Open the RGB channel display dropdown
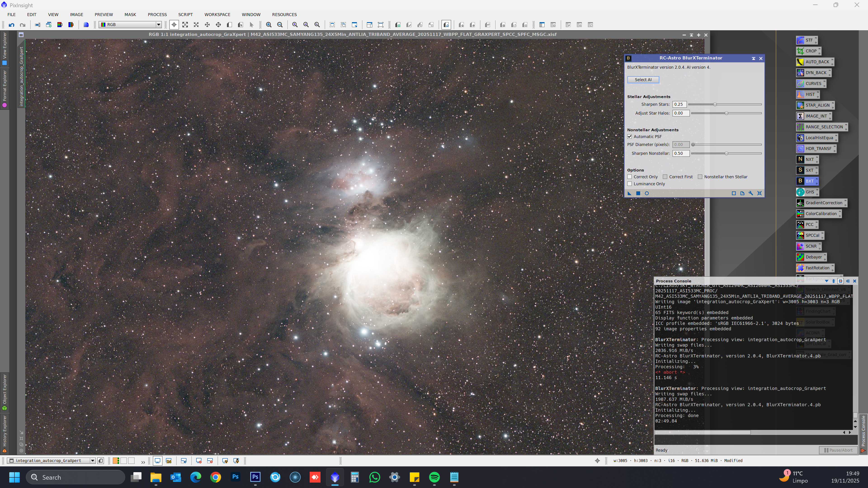The image size is (868, 488). (158, 25)
